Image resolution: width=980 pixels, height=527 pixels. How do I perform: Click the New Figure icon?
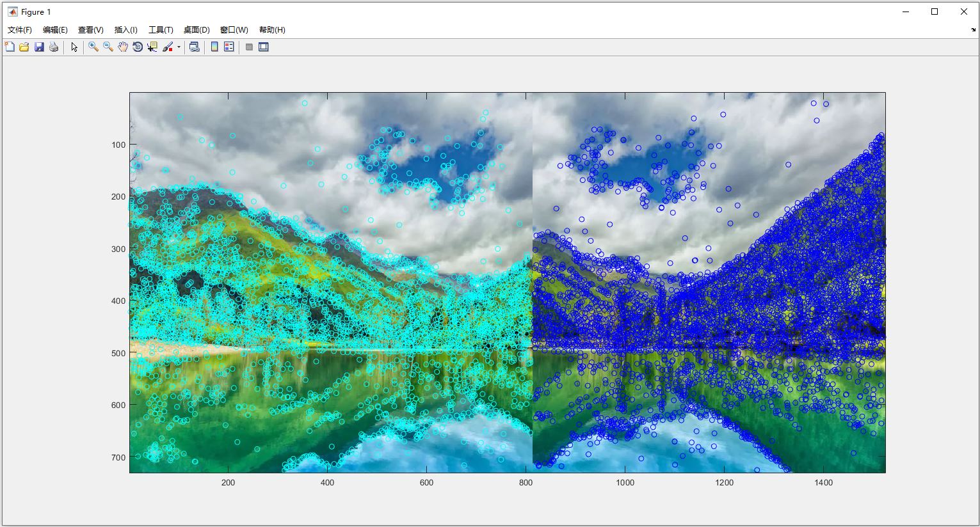[x=10, y=47]
